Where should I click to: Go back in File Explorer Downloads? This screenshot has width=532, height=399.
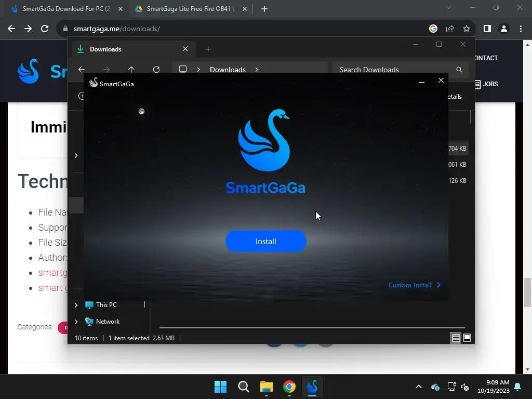pos(82,70)
